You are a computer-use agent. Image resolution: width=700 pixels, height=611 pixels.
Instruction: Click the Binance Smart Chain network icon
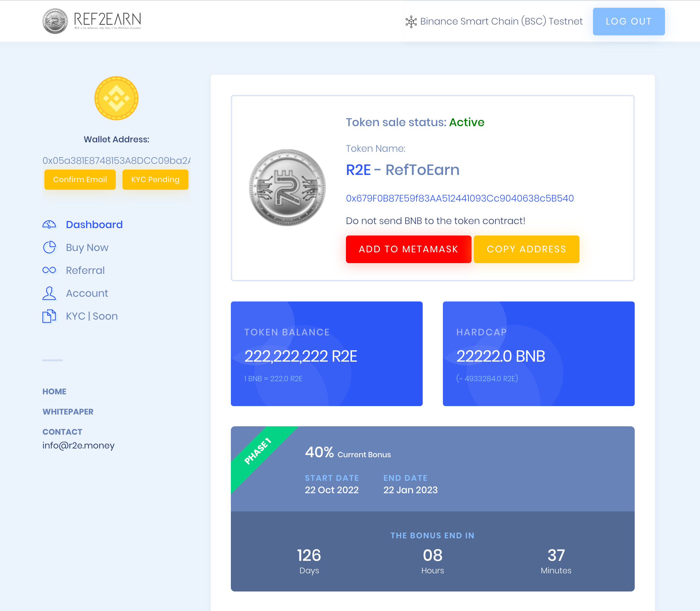tap(411, 22)
